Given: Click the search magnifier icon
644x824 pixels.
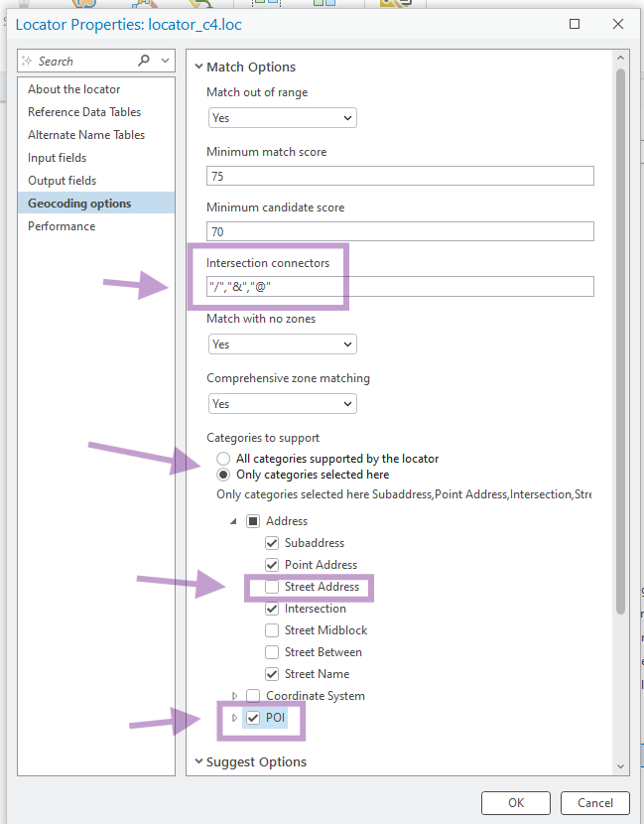Looking at the screenshot, I should [x=144, y=61].
